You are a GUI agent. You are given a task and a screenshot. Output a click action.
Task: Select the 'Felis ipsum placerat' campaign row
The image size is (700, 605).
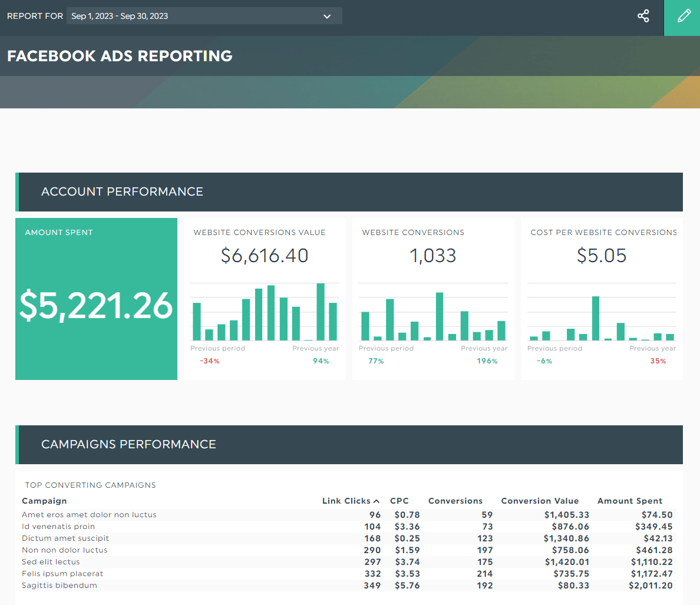click(x=62, y=573)
